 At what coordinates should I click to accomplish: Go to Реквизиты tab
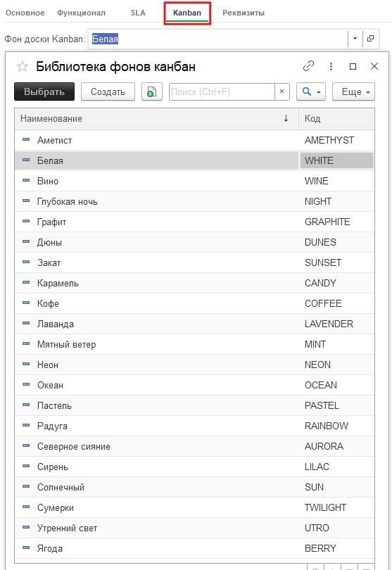244,13
